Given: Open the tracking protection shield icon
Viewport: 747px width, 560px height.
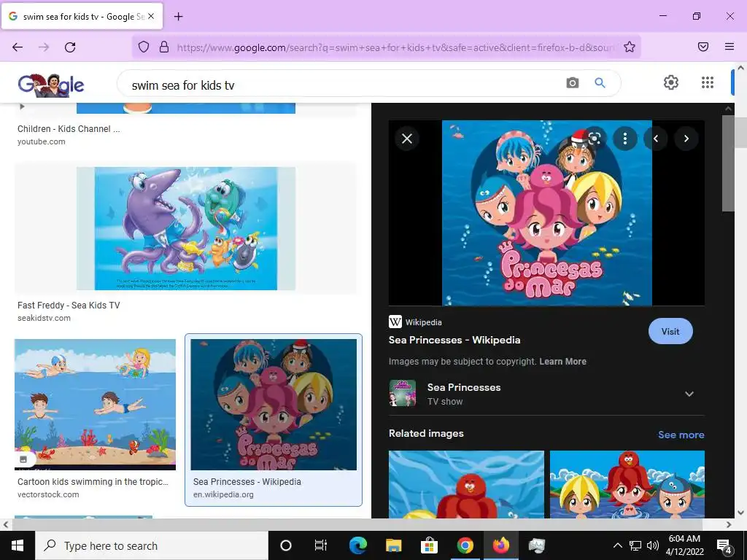Looking at the screenshot, I should (x=144, y=47).
